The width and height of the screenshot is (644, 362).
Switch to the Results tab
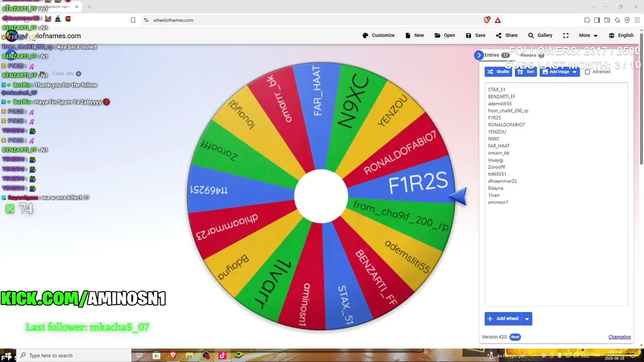532,55
